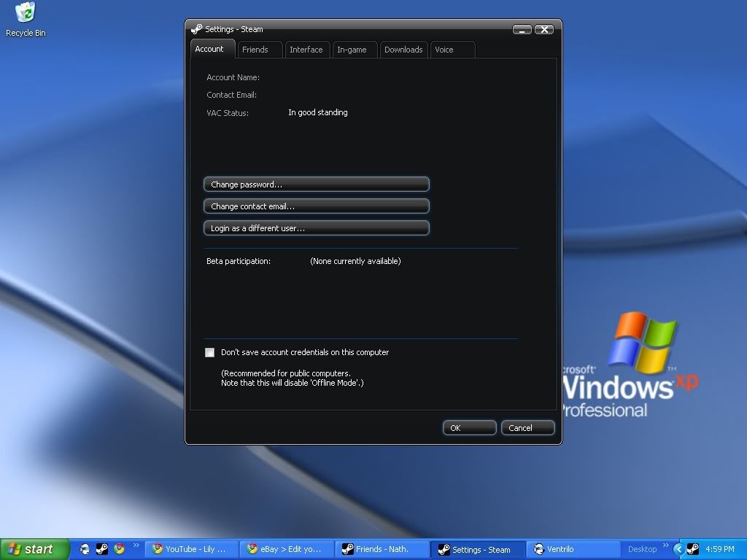Dismiss the dialog with Cancel

(528, 427)
